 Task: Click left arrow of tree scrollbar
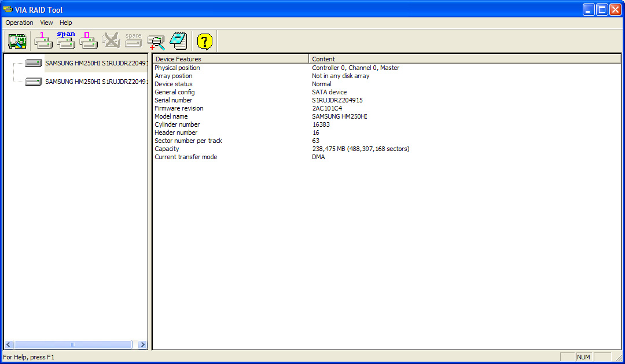click(8, 344)
